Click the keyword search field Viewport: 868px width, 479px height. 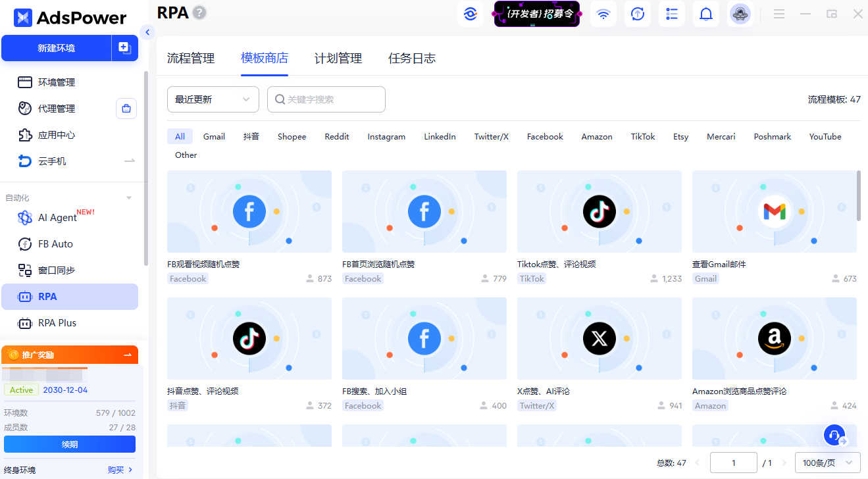(326, 99)
